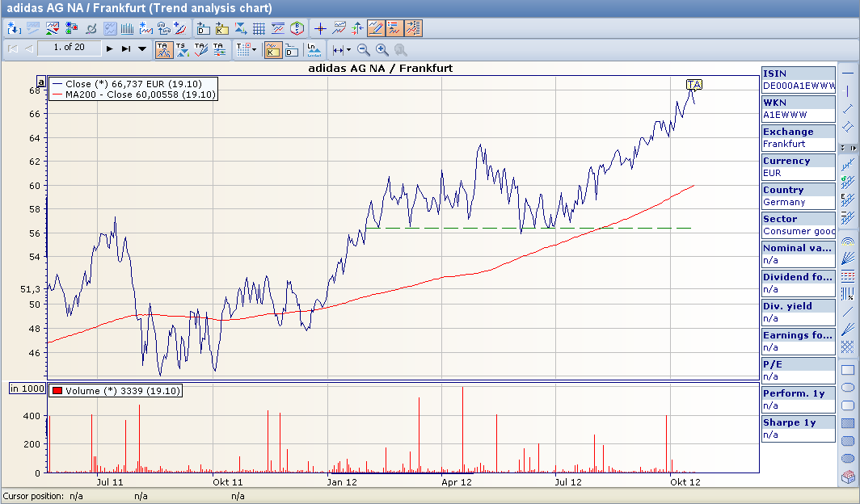Select the Fibonacci arcs drawing tool
The image size is (860, 504).
click(x=848, y=241)
